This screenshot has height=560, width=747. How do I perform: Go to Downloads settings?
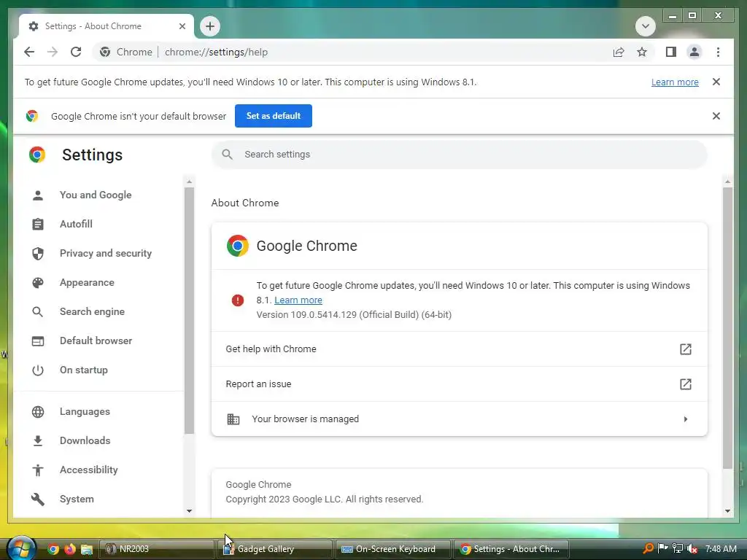click(x=85, y=440)
